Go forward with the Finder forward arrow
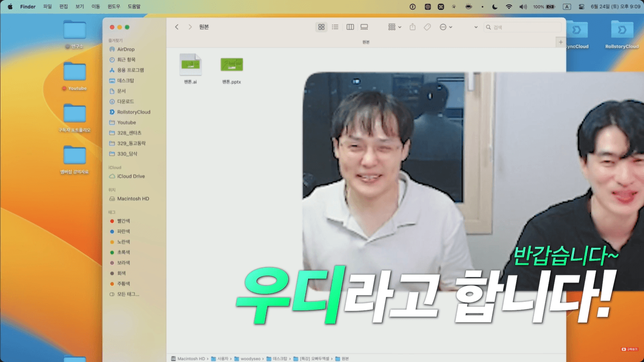 (190, 27)
